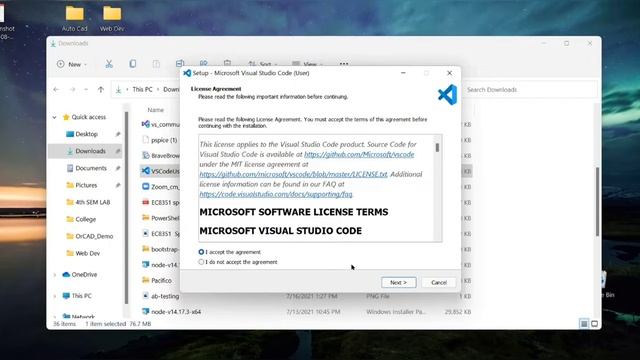Click the VS Code icon in Setup title bar
The height and width of the screenshot is (360, 640).
click(187, 73)
